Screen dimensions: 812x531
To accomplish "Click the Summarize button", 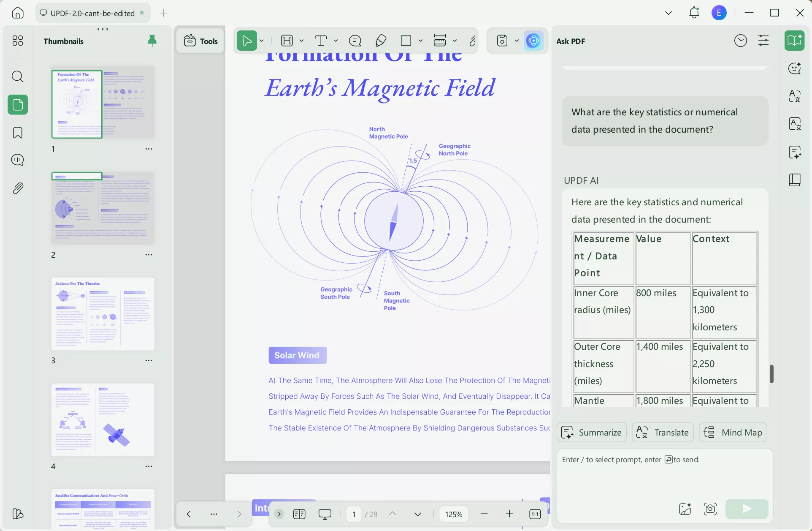I will (x=592, y=432).
